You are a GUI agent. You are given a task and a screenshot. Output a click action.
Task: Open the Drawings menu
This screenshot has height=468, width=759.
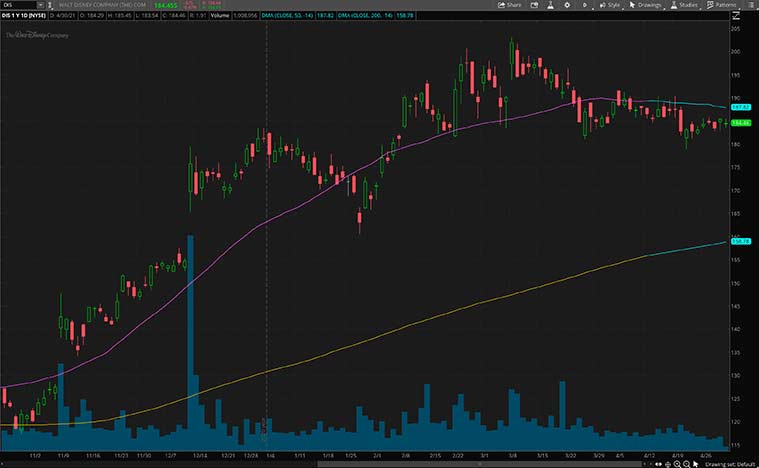click(646, 5)
